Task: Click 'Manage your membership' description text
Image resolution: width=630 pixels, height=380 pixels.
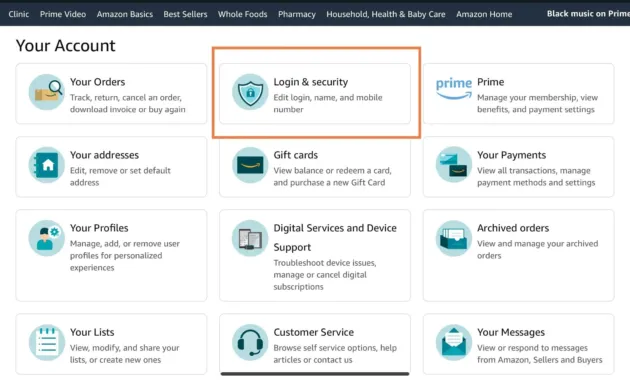Action: click(537, 103)
